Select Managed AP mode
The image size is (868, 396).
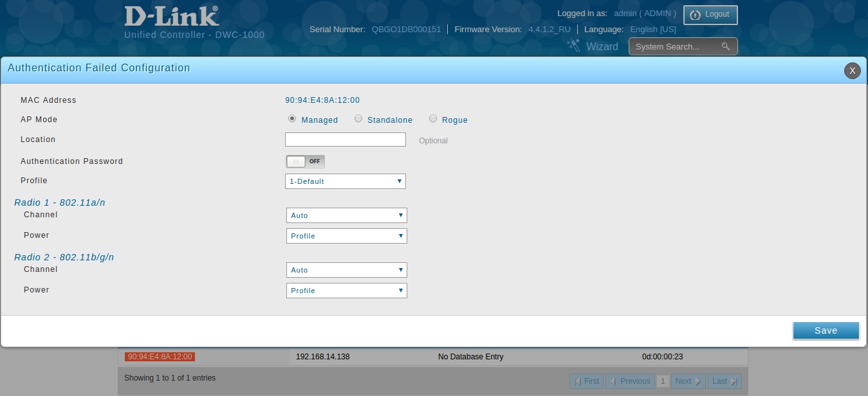[x=292, y=119]
